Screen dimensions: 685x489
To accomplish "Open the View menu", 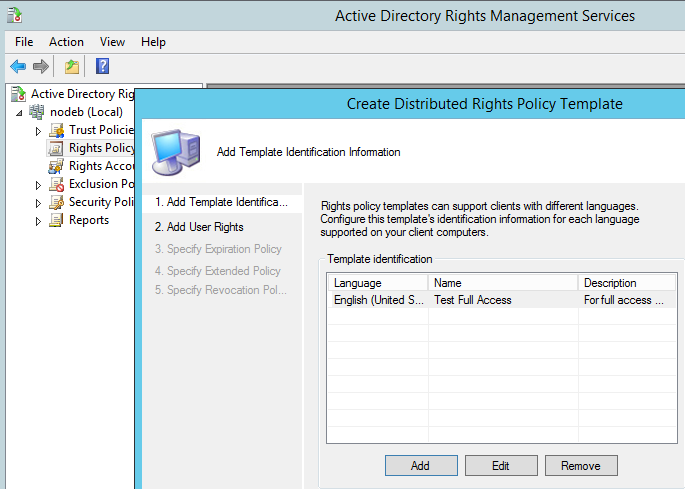I will pyautogui.click(x=112, y=42).
